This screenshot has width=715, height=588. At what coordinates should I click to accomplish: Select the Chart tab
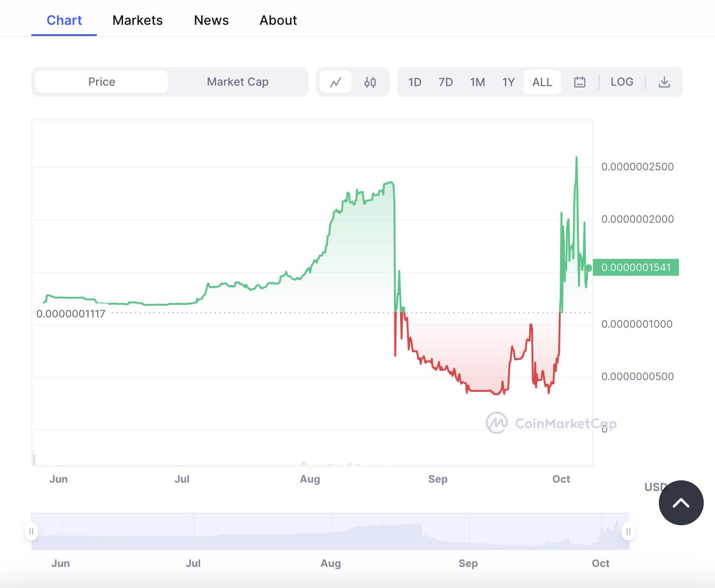[x=64, y=20]
